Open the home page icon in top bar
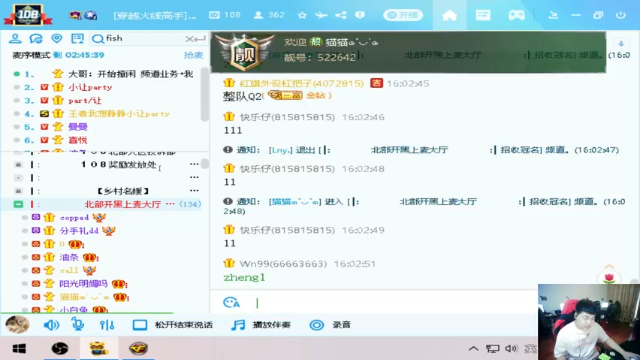The height and width of the screenshot is (360, 640). [449, 16]
